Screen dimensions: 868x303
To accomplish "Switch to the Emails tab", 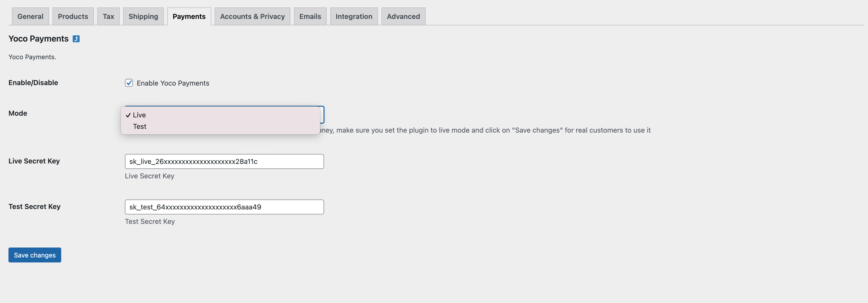I will coord(310,16).
